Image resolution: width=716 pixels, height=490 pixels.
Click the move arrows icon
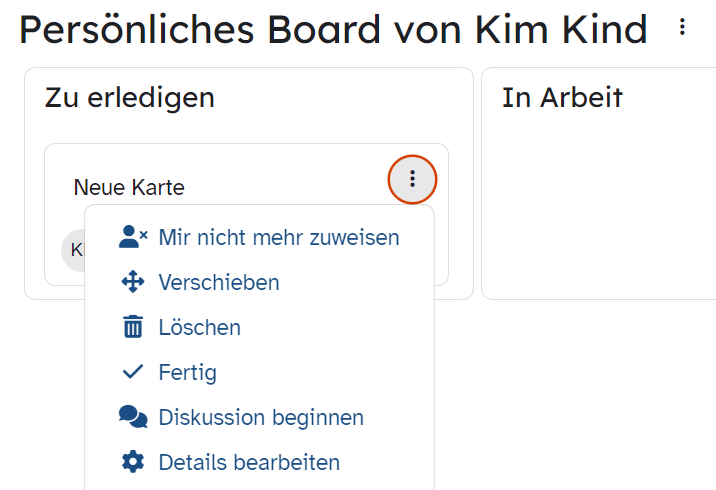(133, 281)
